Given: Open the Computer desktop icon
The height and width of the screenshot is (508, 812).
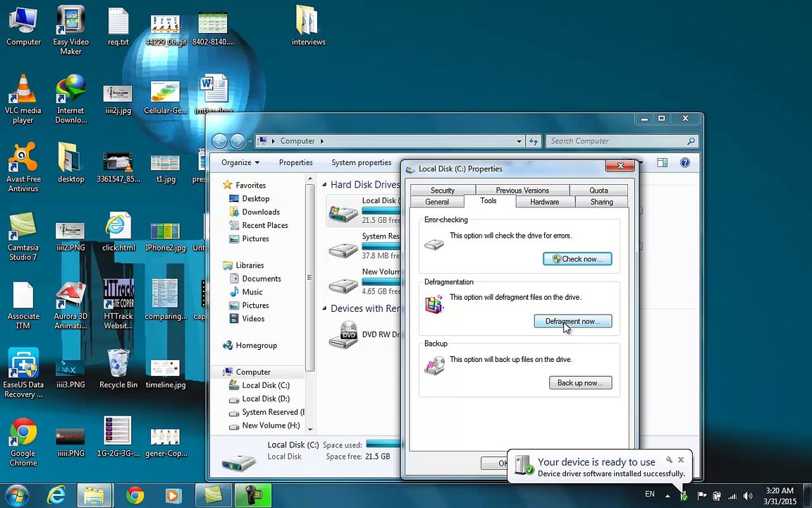Looking at the screenshot, I should 23,26.
